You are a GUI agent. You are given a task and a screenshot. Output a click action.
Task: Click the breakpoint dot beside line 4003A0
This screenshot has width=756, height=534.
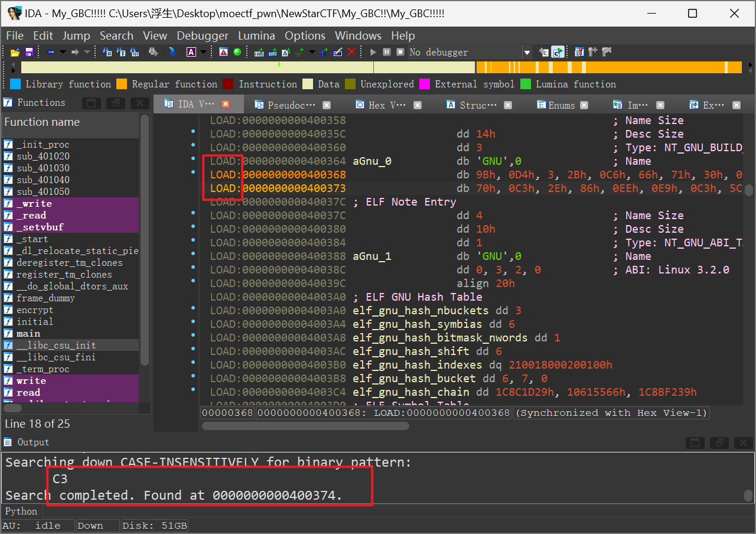click(193, 307)
